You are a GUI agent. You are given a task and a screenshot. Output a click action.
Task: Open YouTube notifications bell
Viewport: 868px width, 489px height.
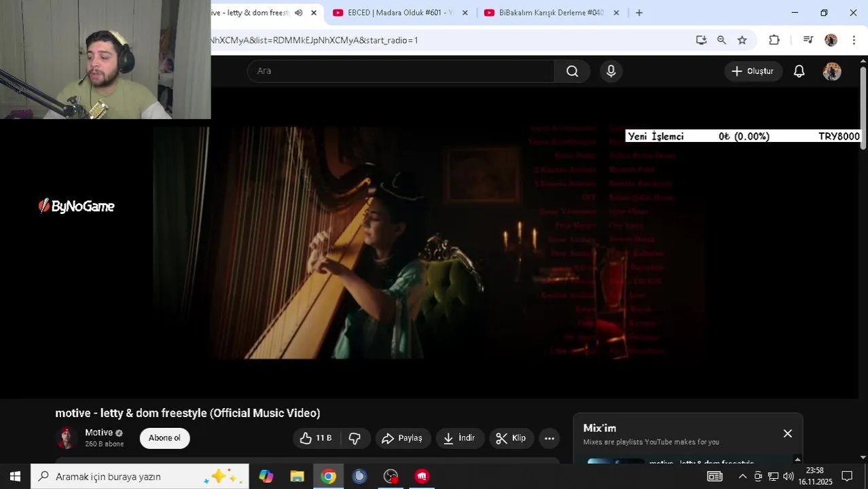pos(799,71)
